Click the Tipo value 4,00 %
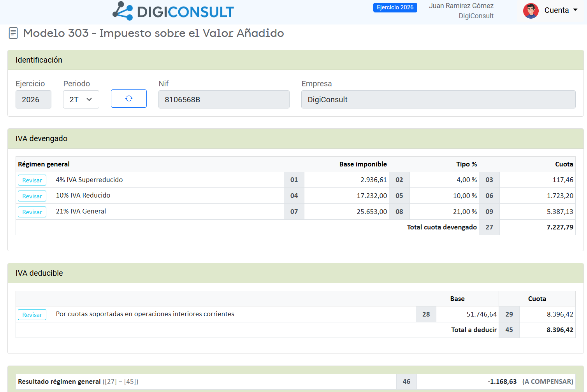 click(x=467, y=180)
